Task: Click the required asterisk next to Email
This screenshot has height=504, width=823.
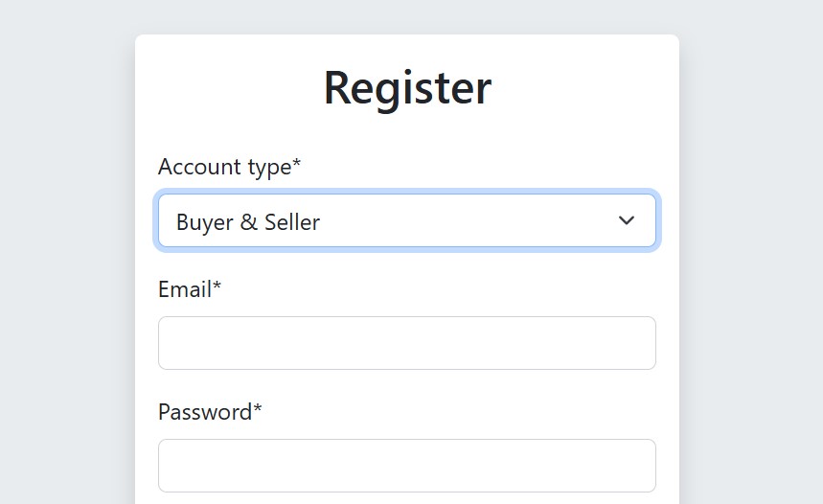Action: coord(217,286)
